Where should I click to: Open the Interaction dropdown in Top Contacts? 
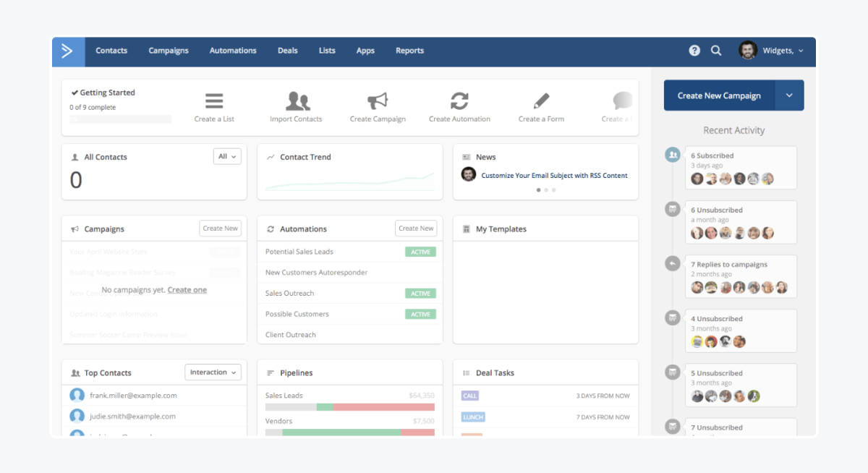213,372
